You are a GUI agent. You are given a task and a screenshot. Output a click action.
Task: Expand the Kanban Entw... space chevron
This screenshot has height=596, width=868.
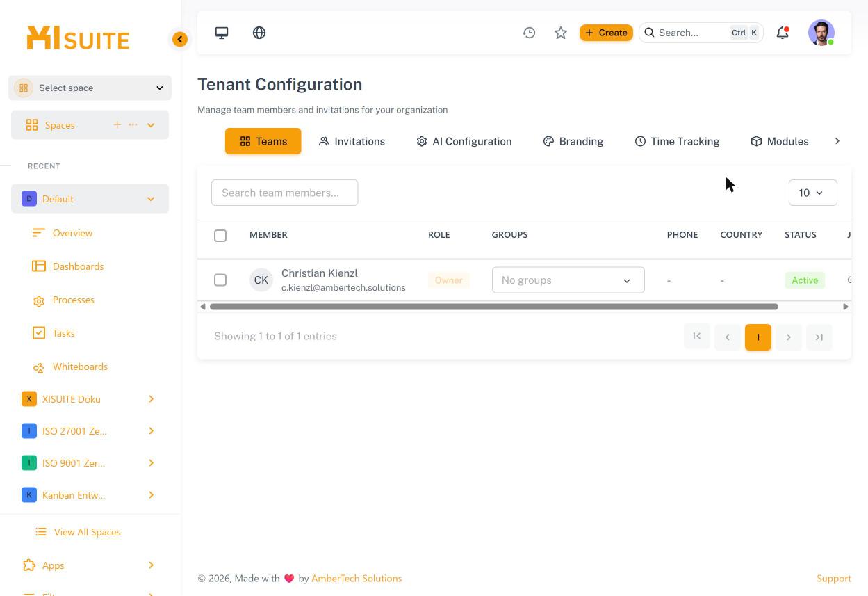click(151, 495)
